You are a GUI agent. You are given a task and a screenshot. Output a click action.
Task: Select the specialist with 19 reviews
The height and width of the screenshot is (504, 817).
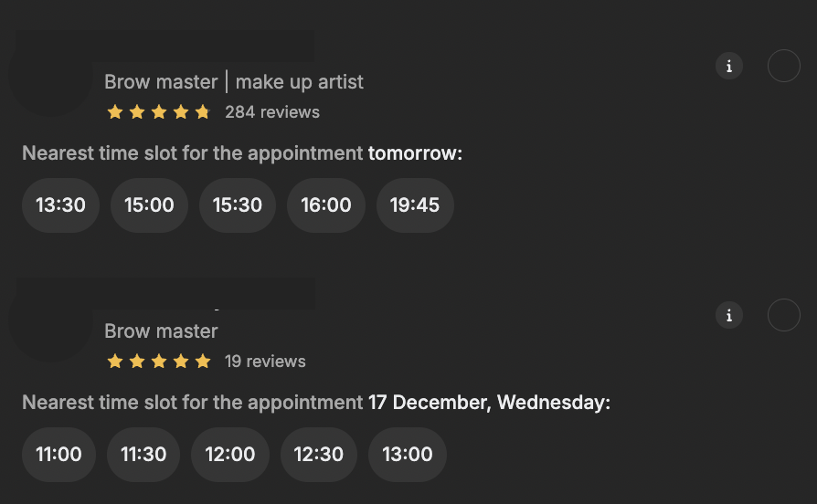coord(783,315)
